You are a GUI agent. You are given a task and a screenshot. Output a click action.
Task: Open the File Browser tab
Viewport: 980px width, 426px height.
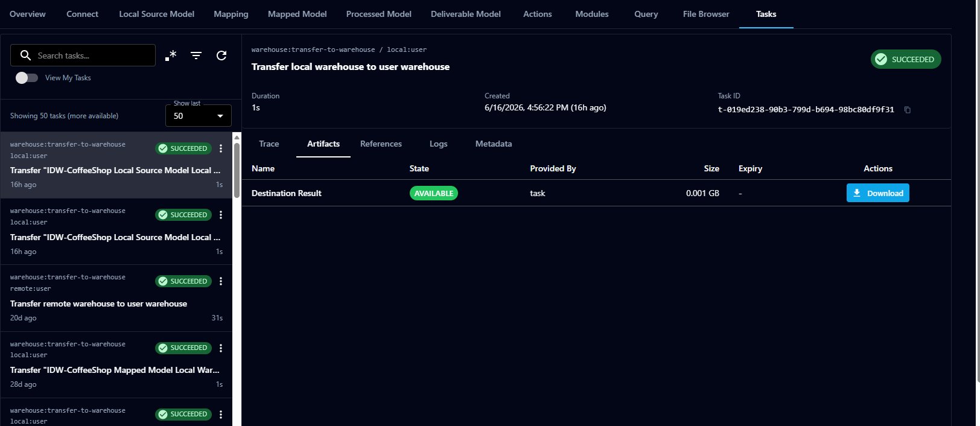tap(706, 14)
